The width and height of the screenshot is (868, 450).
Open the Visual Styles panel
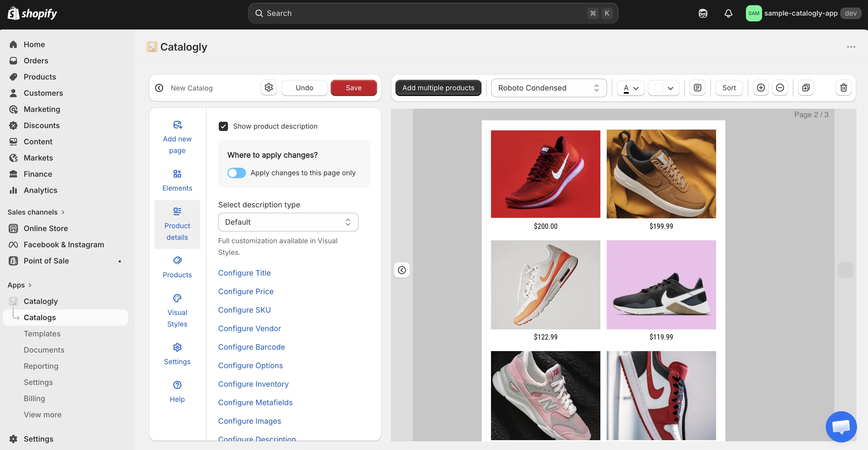(x=177, y=311)
